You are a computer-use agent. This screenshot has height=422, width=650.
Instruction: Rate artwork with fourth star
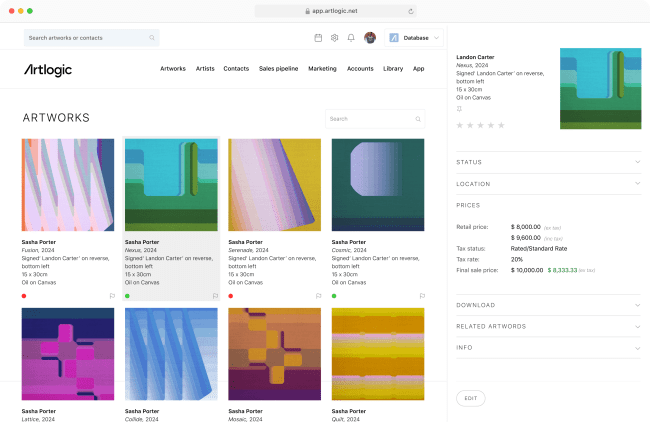pos(490,125)
